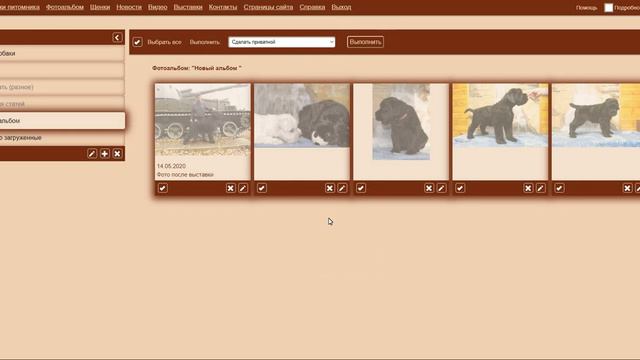Image resolution: width=640 pixels, height=360 pixels.
Task: Open the standing puppy with hand thumbnail
Action: (x=500, y=116)
